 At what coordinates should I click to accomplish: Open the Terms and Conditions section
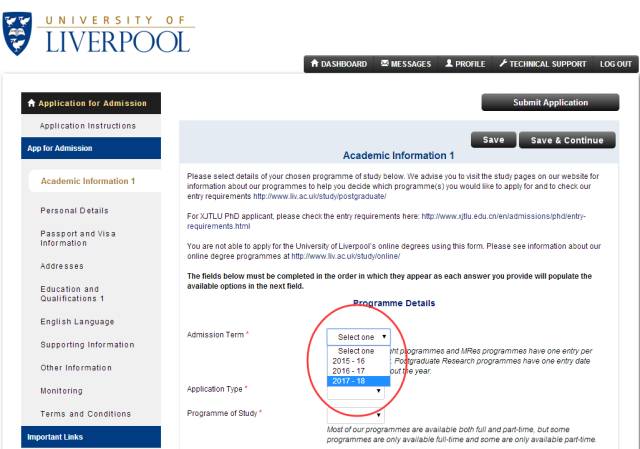[85, 414]
